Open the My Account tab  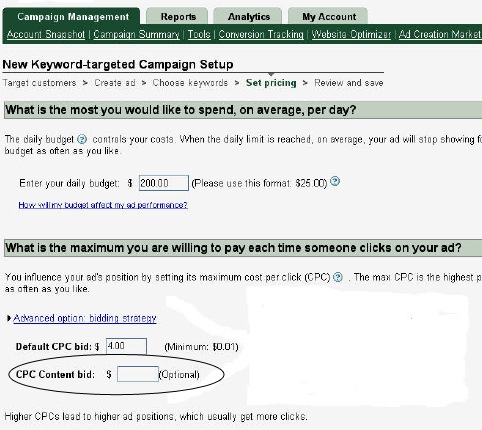point(328,16)
